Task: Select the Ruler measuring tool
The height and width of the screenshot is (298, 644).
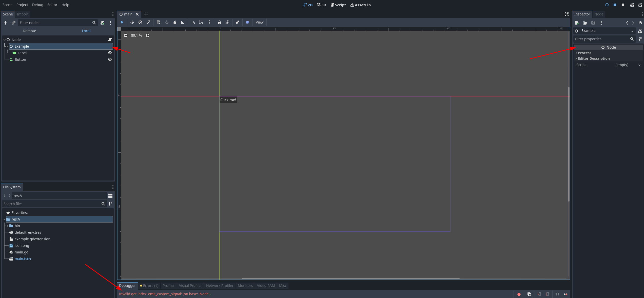Action: 183,23
